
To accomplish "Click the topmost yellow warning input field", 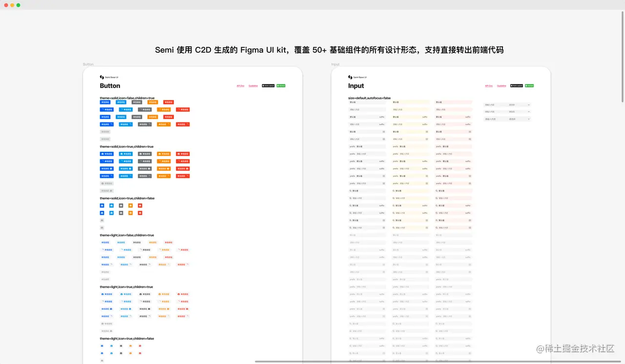I will tap(411, 102).
